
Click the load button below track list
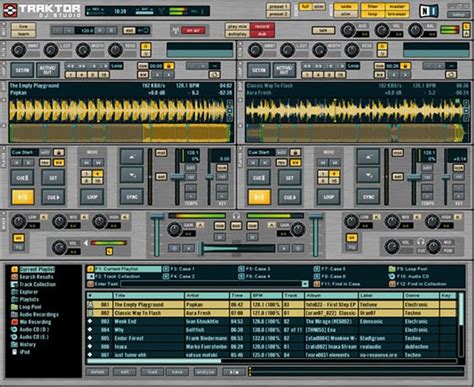152,371
